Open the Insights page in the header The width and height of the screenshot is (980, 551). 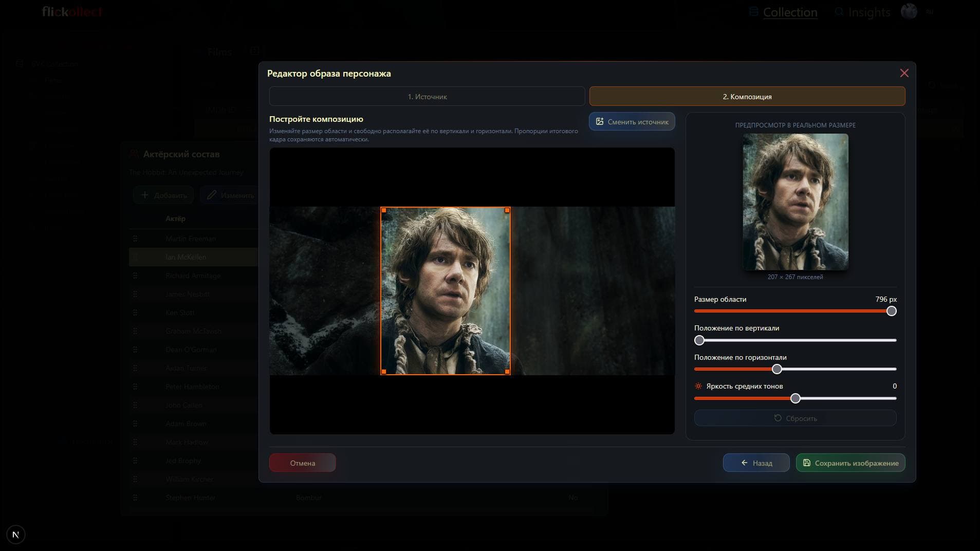(862, 12)
